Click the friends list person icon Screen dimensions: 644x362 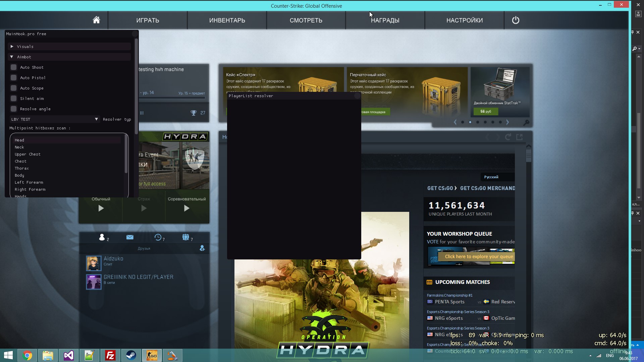coord(102,237)
